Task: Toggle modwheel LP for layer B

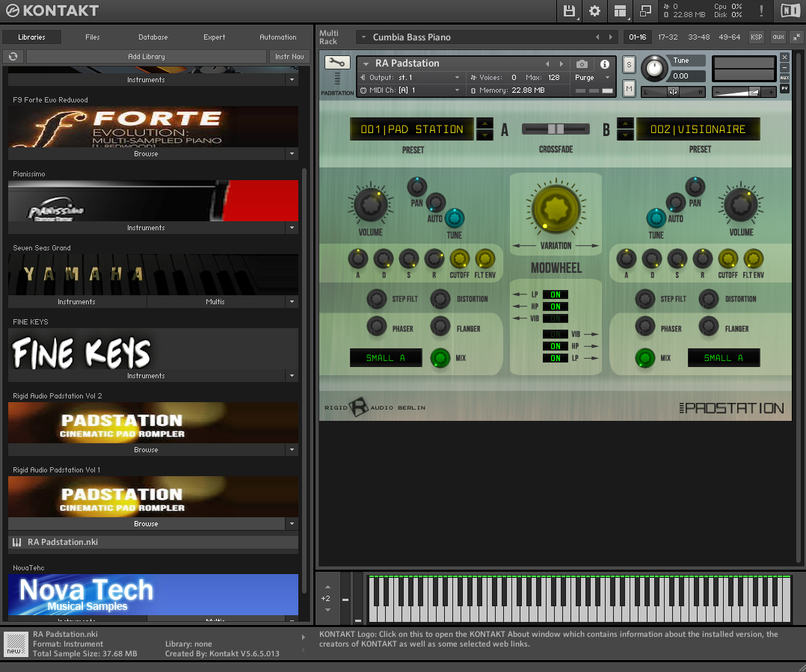Action: (x=555, y=358)
